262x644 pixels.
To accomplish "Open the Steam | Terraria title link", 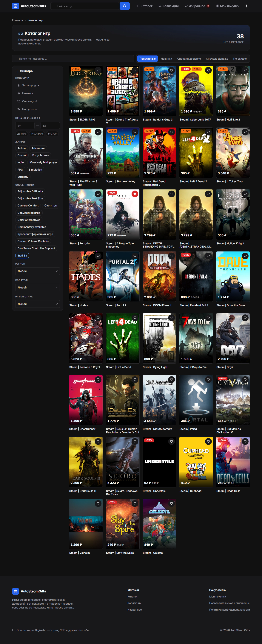I will pos(79,243).
